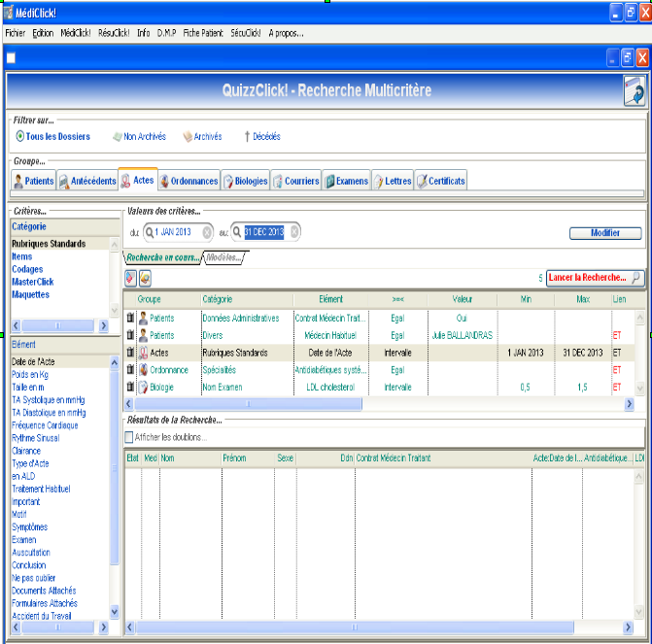The image size is (652, 644).
Task: Clear the end date field '31 DEC 2013'
Action: pos(294,231)
